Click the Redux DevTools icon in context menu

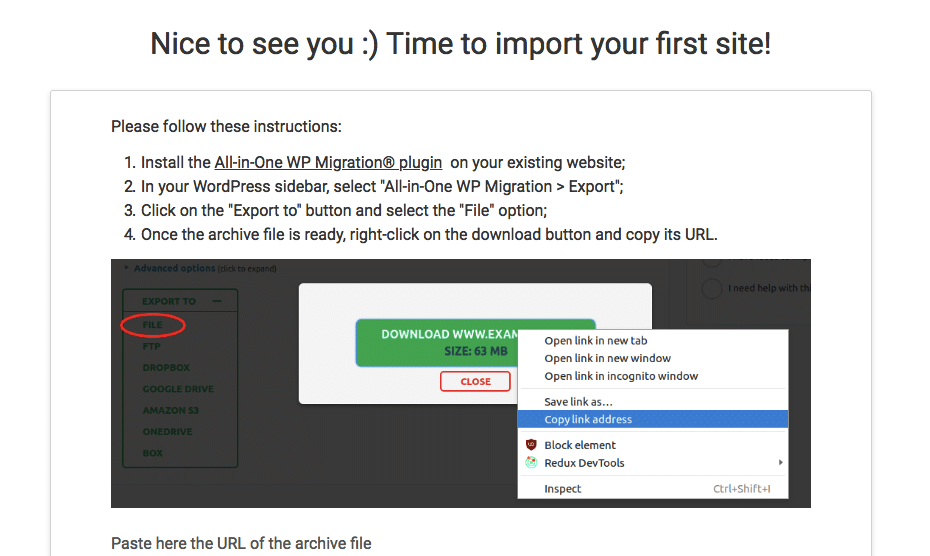pyautogui.click(x=531, y=463)
